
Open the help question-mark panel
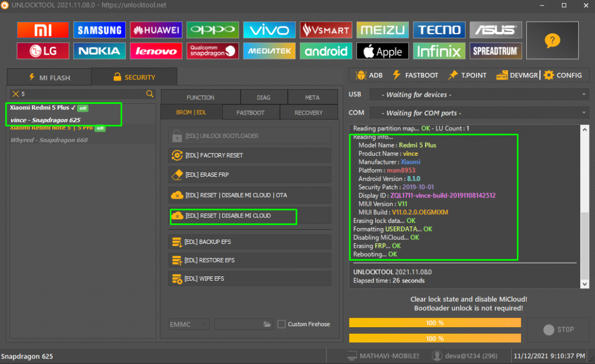[x=552, y=40]
